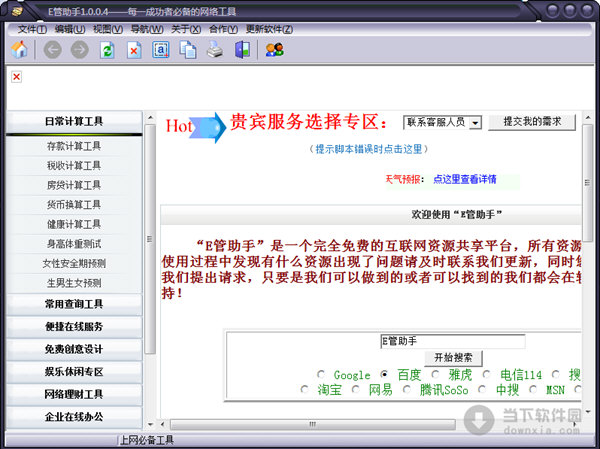Expand the 常用查询工具 sidebar section
Screen dimensions: 600x449
[73, 304]
